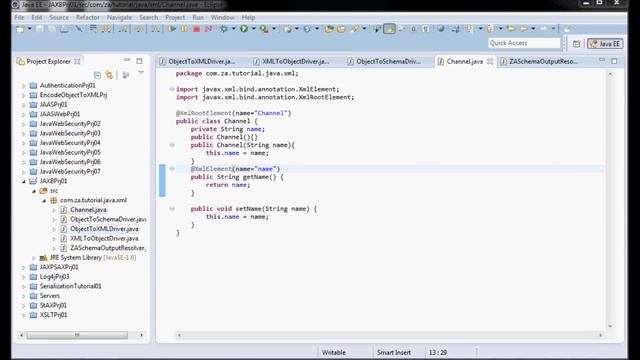Open the External Tools dropdown arrow
This screenshot has height=360, width=640.
(273, 29)
